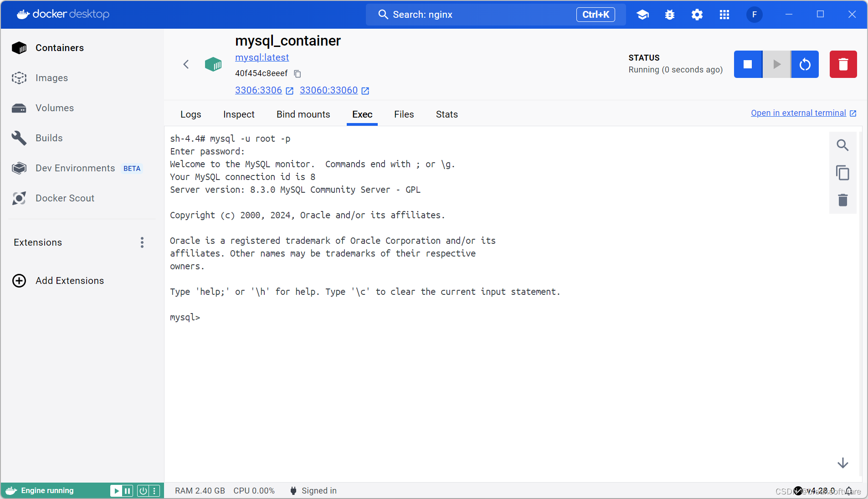Switch to the Inspect tab
868x499 pixels.
[x=239, y=114]
